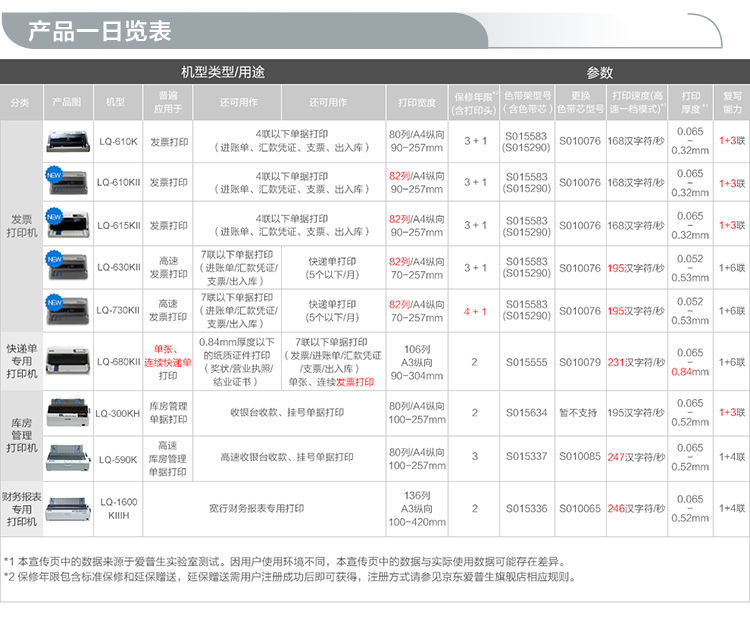Click 暂不支持 cell for LQ-300KH

[578, 412]
